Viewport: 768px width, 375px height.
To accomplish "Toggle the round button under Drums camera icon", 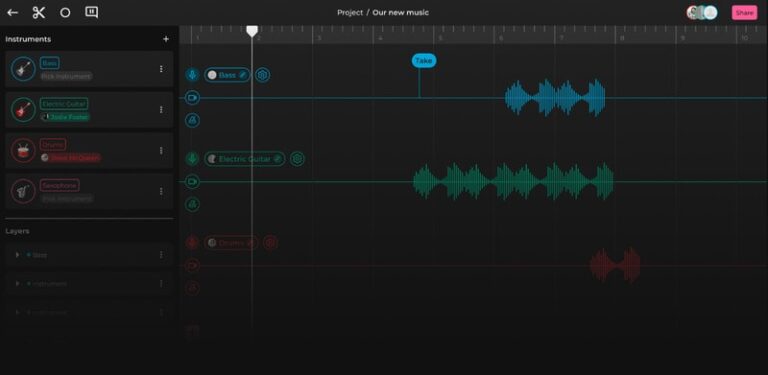I will pyautogui.click(x=192, y=288).
